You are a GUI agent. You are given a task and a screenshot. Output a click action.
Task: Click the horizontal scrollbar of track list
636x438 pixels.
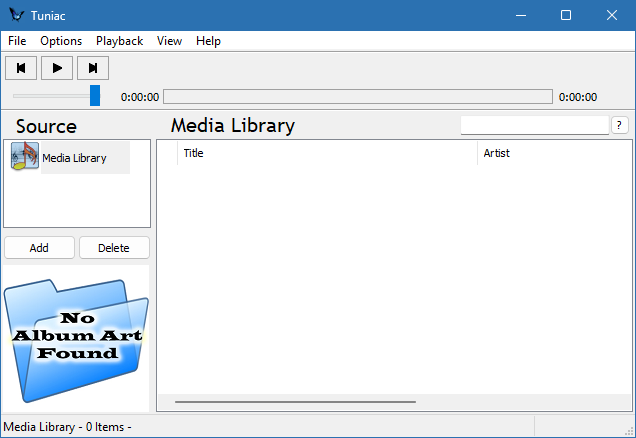(x=295, y=402)
